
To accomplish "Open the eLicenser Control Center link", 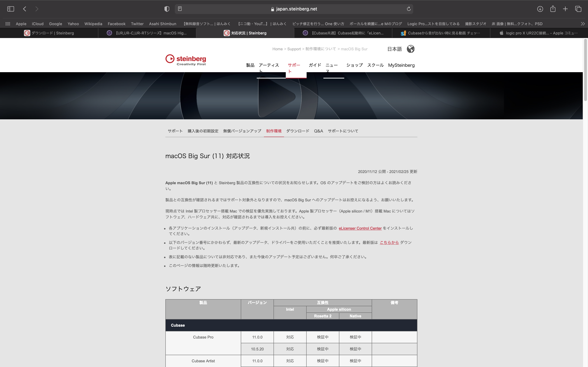I will pos(360,228).
